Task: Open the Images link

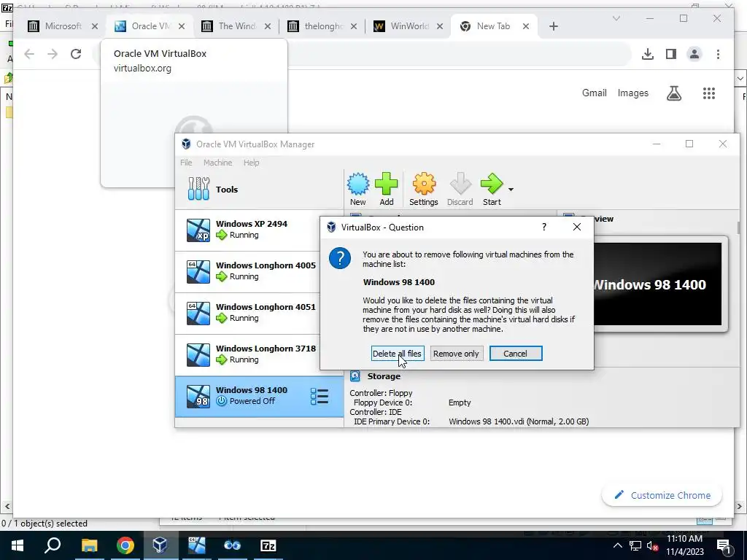Action: click(632, 93)
